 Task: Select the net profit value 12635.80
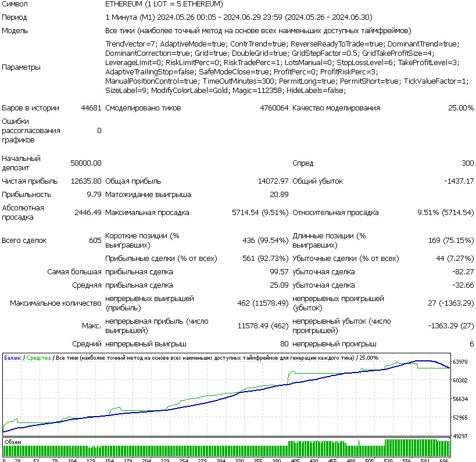click(86, 181)
